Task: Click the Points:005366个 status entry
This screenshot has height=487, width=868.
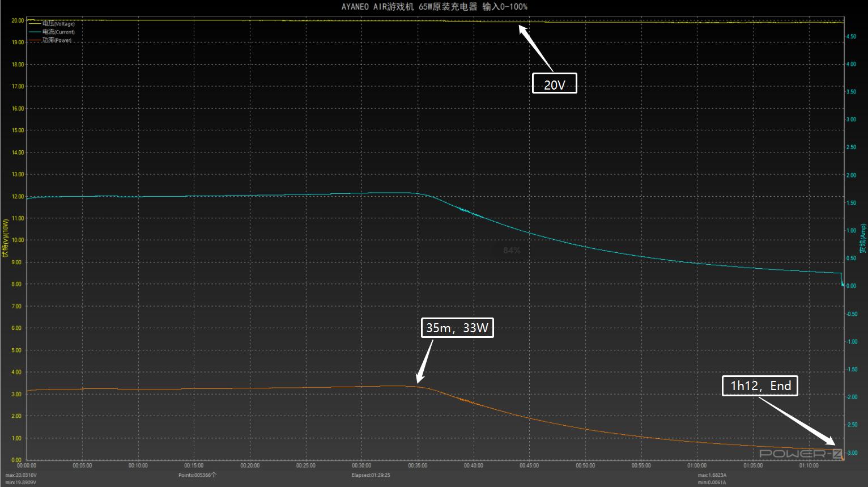Action: (x=197, y=475)
